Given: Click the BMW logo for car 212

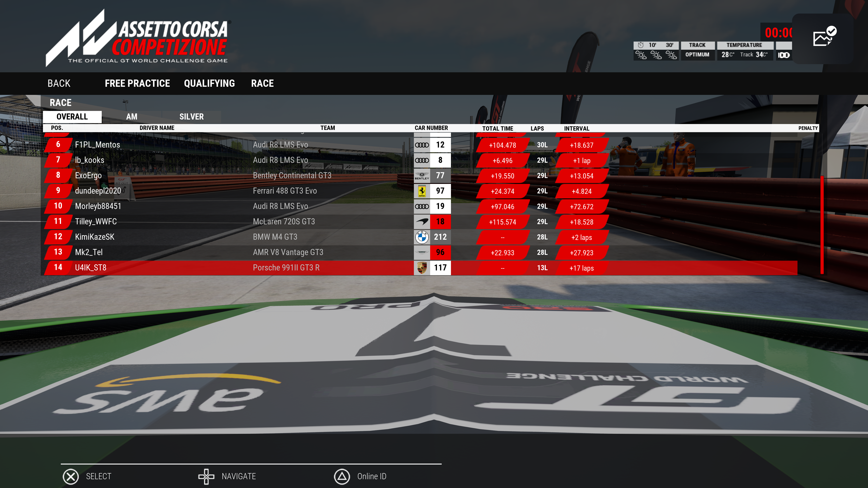Looking at the screenshot, I should (x=422, y=237).
